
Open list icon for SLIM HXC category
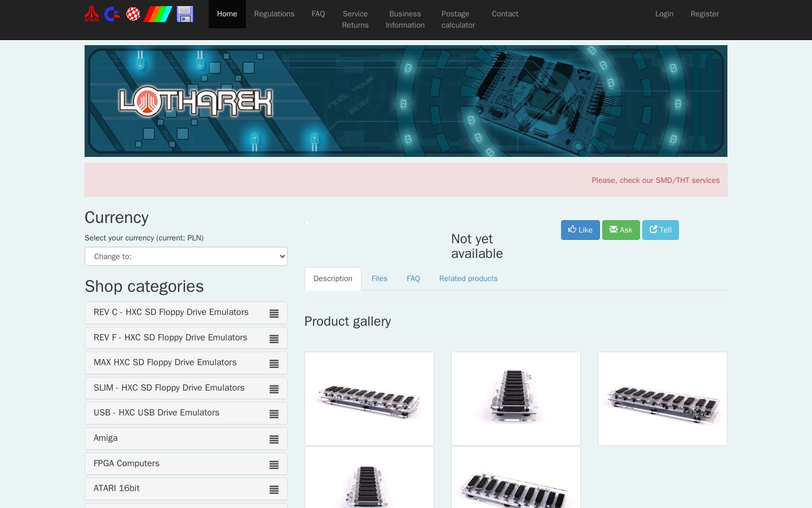pyautogui.click(x=274, y=389)
